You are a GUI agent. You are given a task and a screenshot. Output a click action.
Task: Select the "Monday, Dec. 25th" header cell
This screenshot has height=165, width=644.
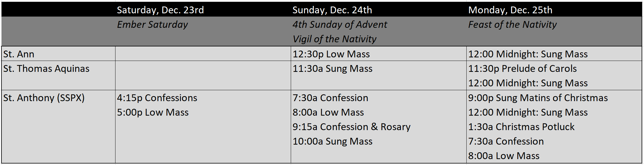coord(510,10)
